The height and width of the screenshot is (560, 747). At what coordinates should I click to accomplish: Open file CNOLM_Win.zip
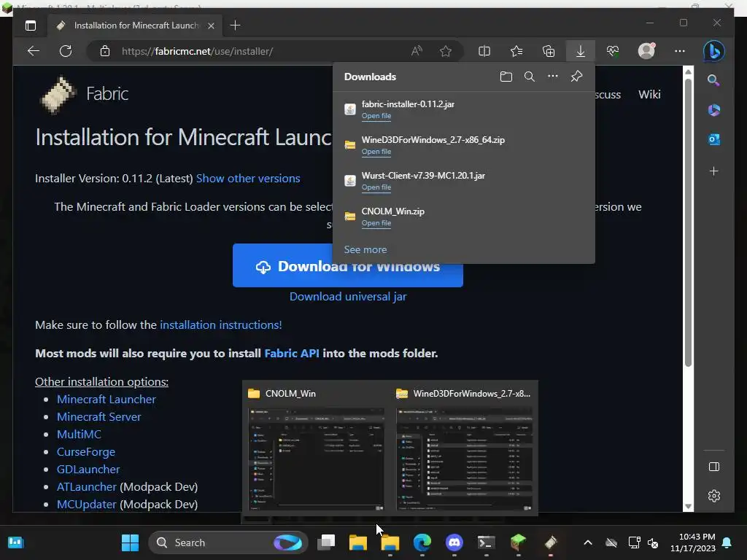[x=376, y=223]
